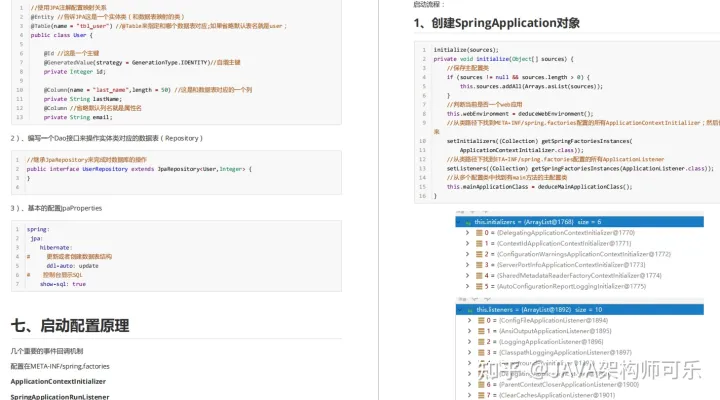Image resolution: width=720 pixels, height=400 pixels.
Task: Expand SharedMetadataReaderFactoryContextInitializer@1774 arrow
Action: [x=467, y=276]
